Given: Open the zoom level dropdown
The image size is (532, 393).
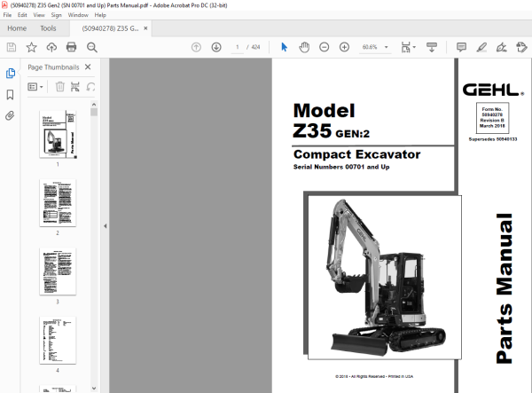Looking at the screenshot, I should [386, 47].
